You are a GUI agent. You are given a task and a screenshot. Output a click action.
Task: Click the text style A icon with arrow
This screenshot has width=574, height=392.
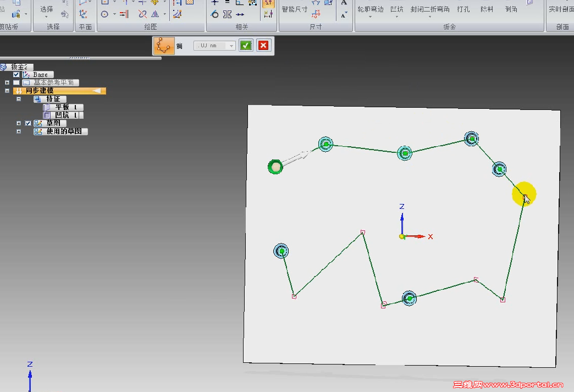click(344, 15)
